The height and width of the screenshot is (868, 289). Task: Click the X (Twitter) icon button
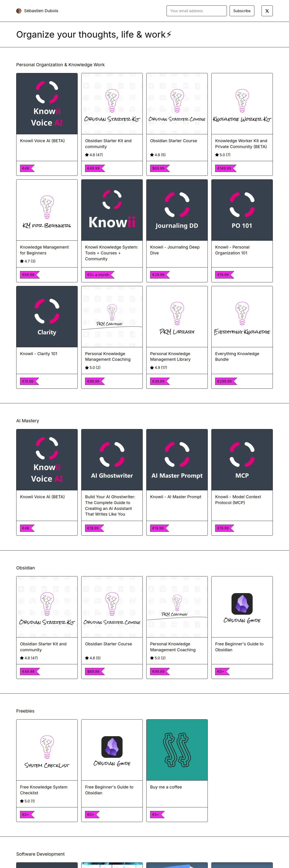[267, 11]
